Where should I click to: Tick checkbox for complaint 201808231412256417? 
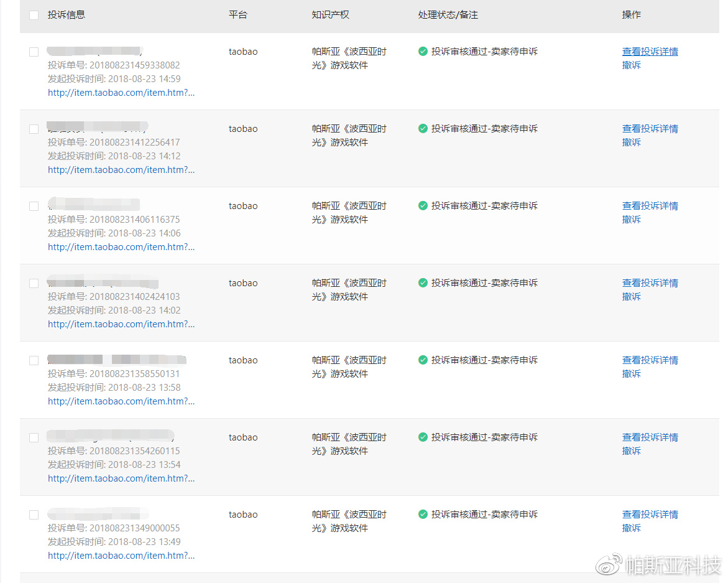tap(34, 129)
